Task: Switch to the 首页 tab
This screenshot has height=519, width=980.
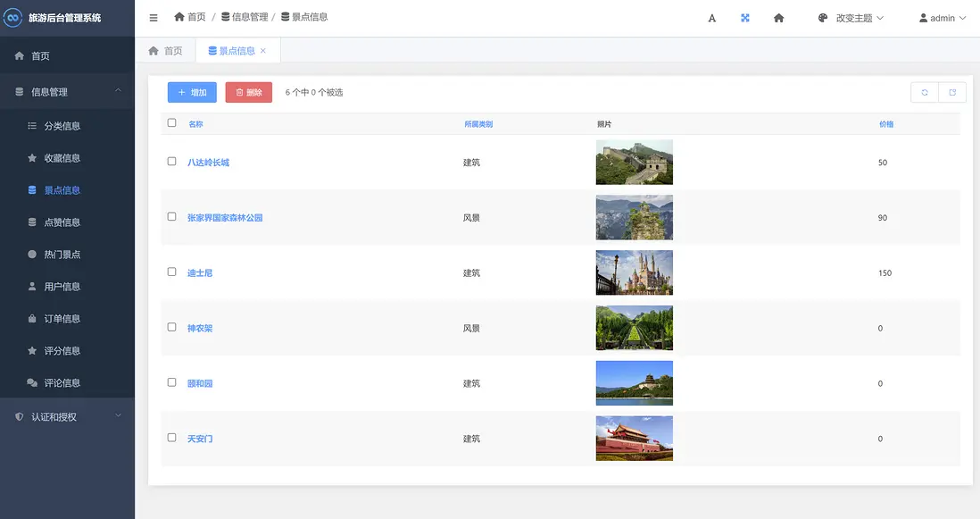Action: coord(166,51)
